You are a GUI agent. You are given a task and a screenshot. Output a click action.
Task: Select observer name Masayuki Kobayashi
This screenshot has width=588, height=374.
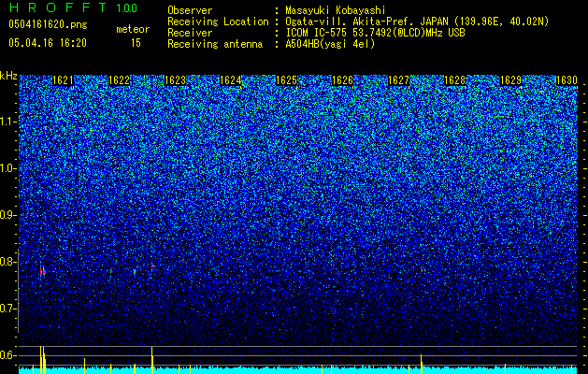[x=336, y=10]
